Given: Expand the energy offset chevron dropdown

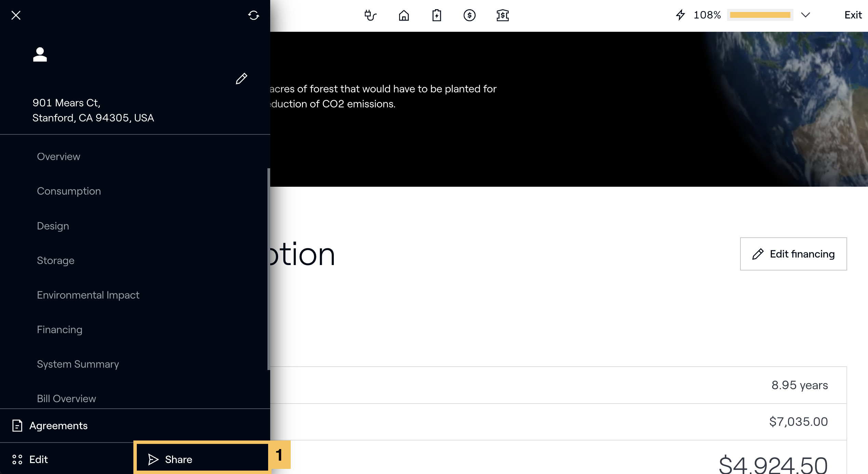Looking at the screenshot, I should 805,15.
